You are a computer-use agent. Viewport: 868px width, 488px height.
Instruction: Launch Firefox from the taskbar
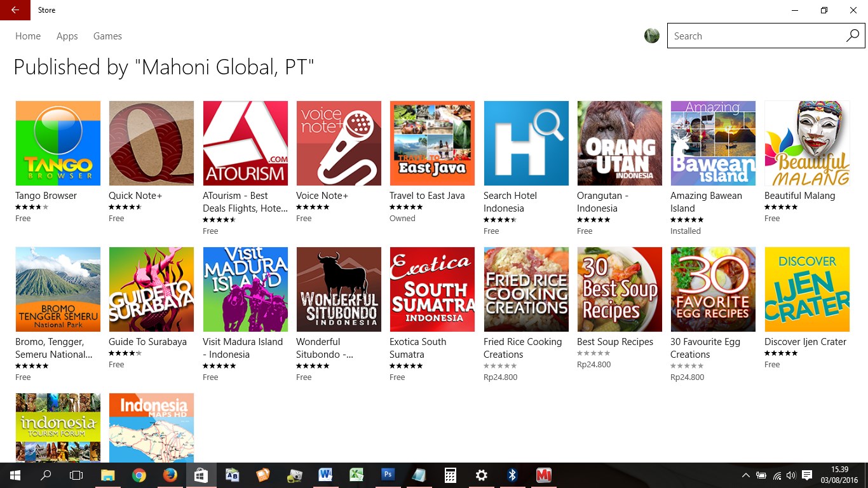click(x=170, y=475)
